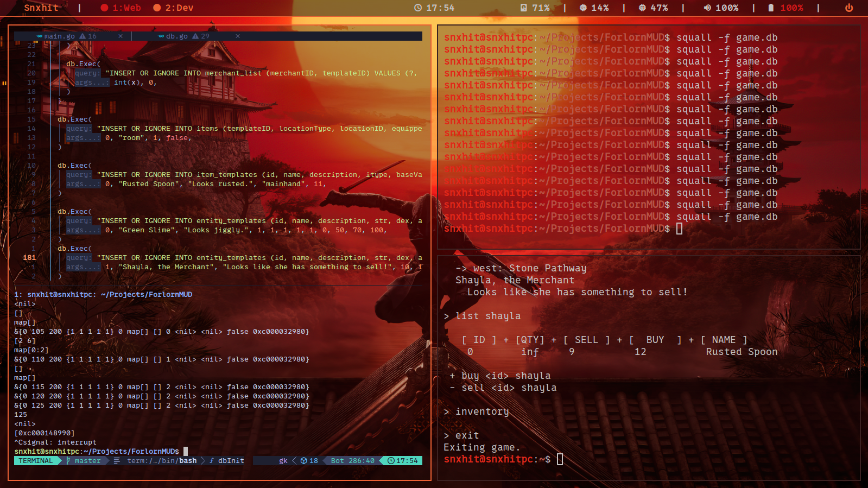Click the Snxhit label in top bar
The width and height of the screenshot is (868, 488).
[41, 8]
